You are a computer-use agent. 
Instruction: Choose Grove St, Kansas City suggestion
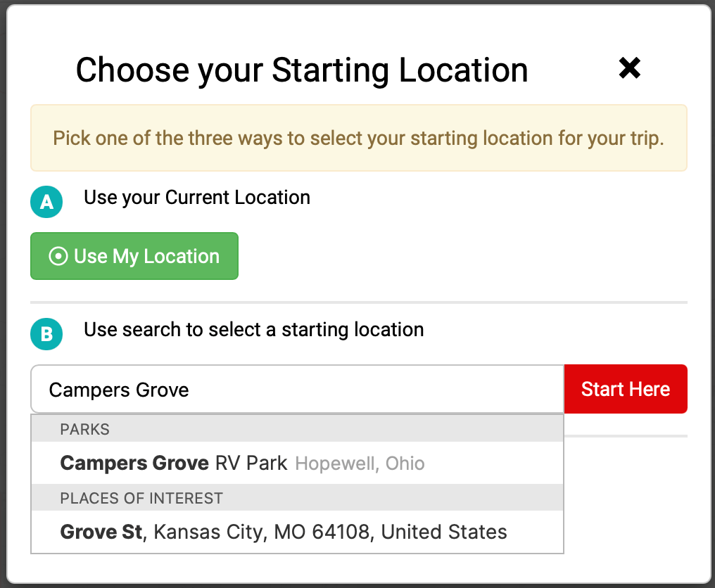[283, 532]
